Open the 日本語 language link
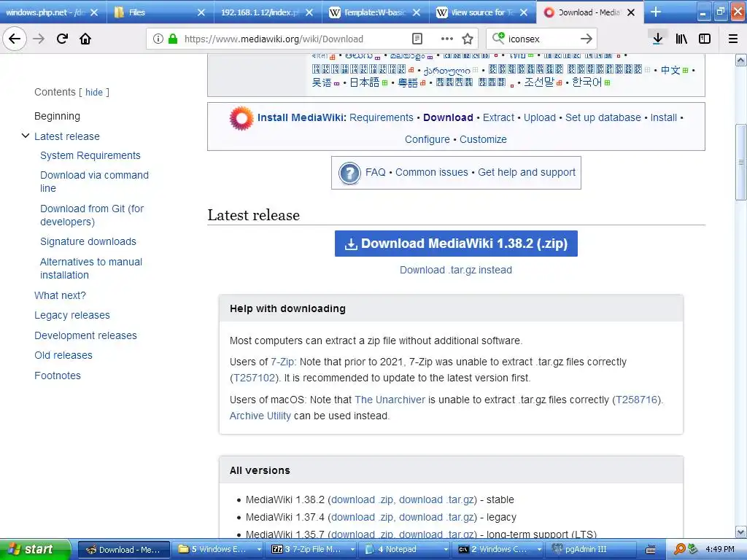Image resolution: width=747 pixels, height=560 pixels. (x=365, y=83)
